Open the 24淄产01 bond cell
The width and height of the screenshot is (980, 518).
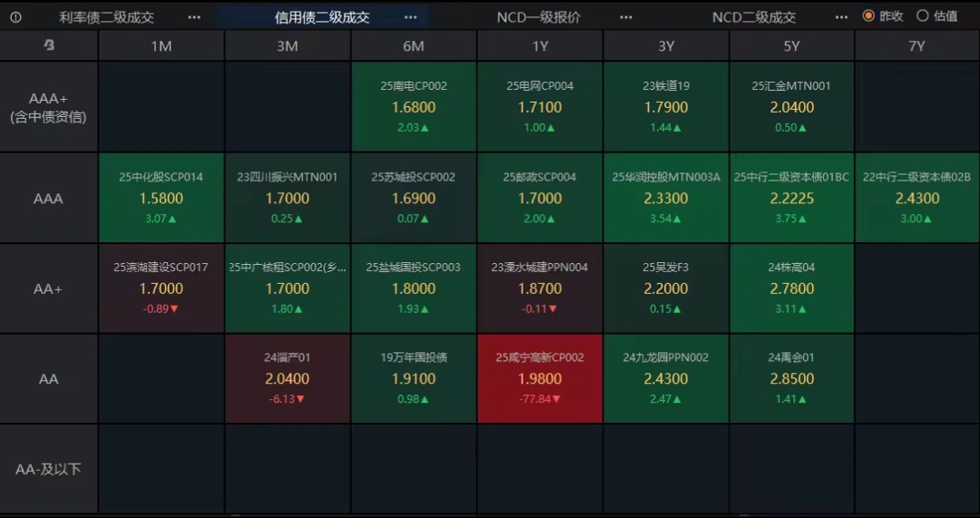[x=288, y=378]
